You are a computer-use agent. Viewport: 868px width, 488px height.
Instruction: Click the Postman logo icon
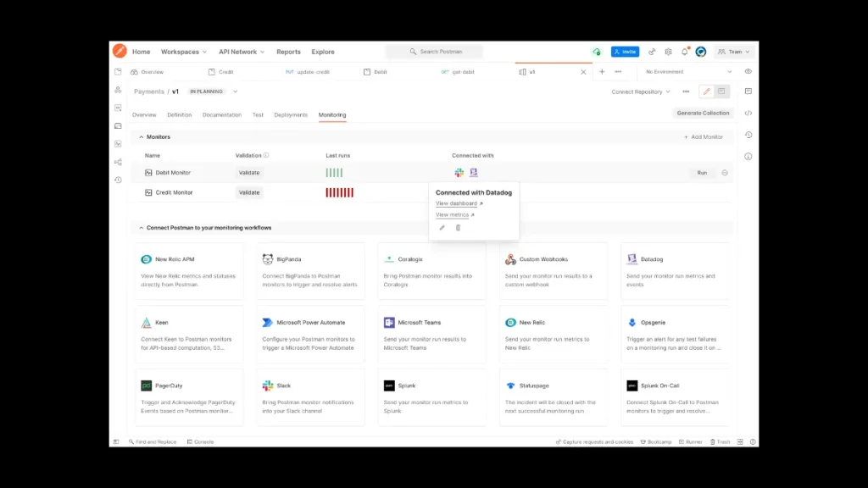120,52
